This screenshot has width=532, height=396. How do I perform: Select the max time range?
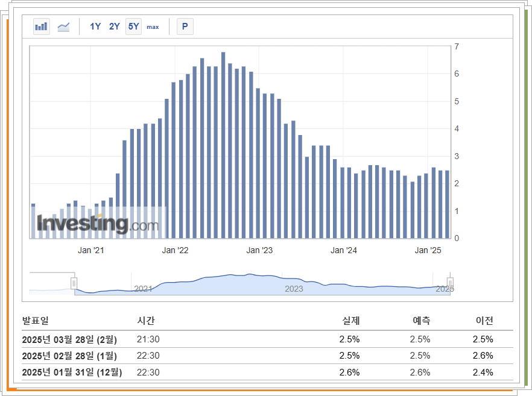click(x=153, y=27)
